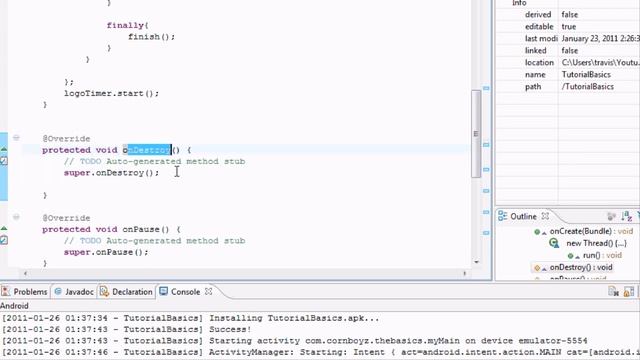The height and width of the screenshot is (360, 640).
Task: Click the anonymous class icon of new Thread
Action: (x=554, y=243)
